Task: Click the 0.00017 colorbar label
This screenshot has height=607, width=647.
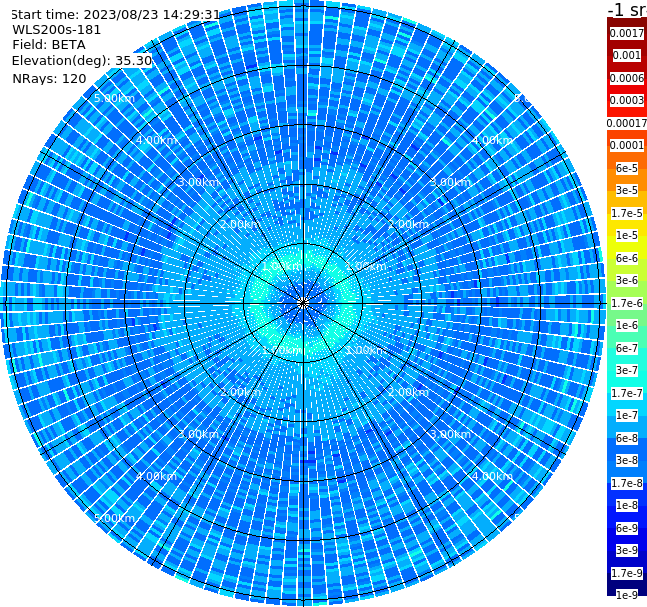Action: pyautogui.click(x=627, y=123)
